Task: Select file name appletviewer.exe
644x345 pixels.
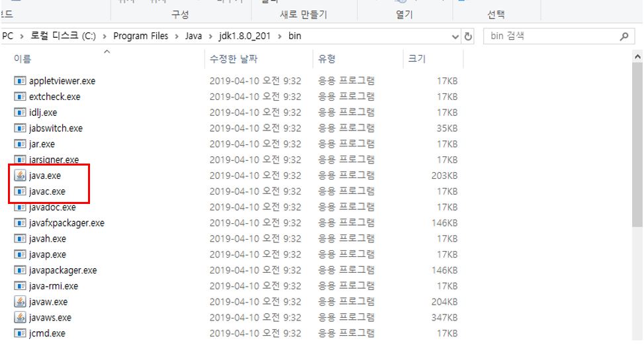Action: tap(62, 81)
